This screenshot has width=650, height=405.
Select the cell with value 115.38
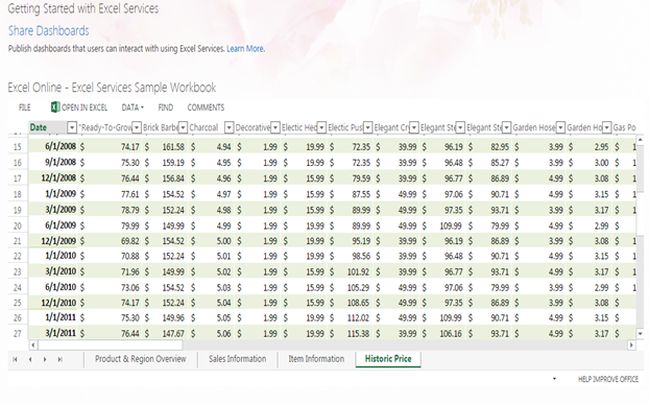tap(351, 333)
